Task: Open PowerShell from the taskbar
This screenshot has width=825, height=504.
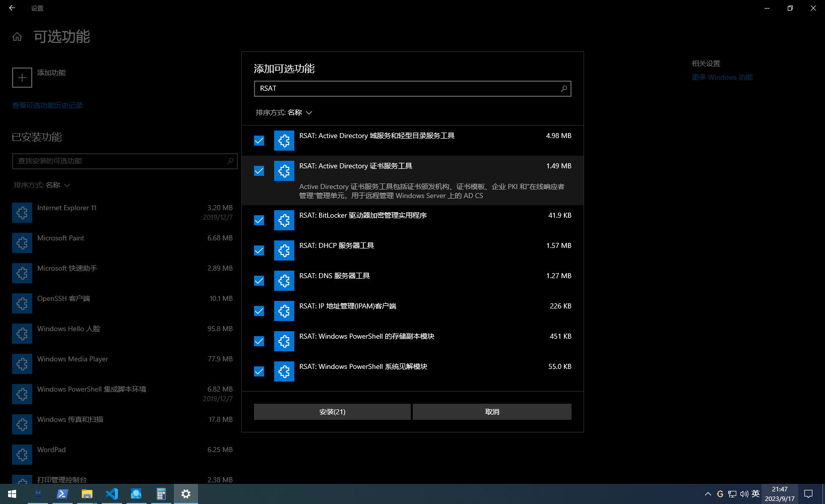Action: (62, 494)
